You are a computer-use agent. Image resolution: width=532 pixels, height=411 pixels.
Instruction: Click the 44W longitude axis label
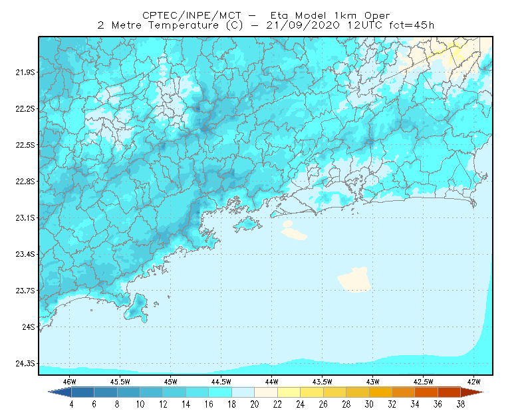tap(271, 382)
